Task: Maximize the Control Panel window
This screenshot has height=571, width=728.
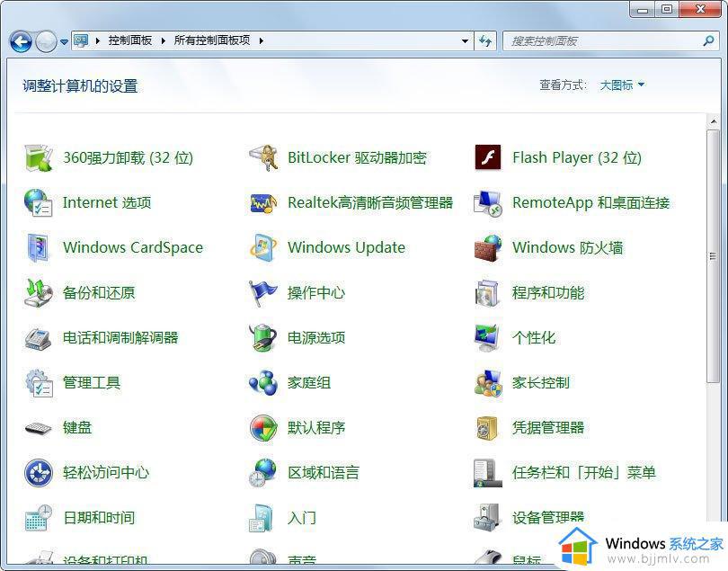Action: 667,9
